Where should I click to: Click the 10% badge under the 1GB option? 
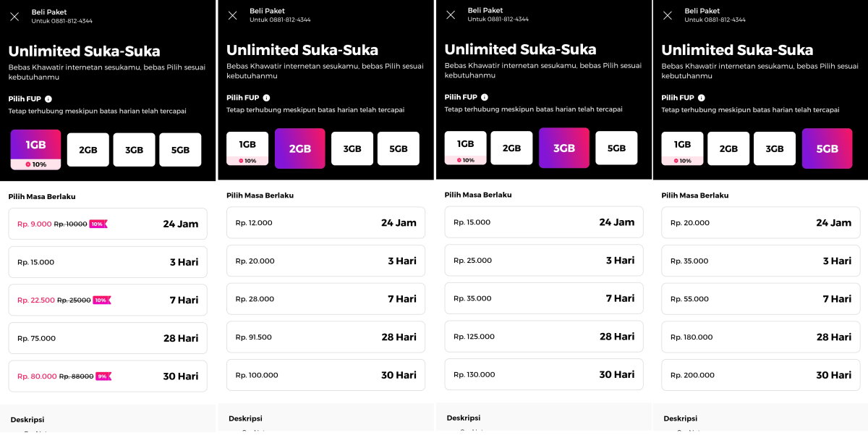pos(35,164)
